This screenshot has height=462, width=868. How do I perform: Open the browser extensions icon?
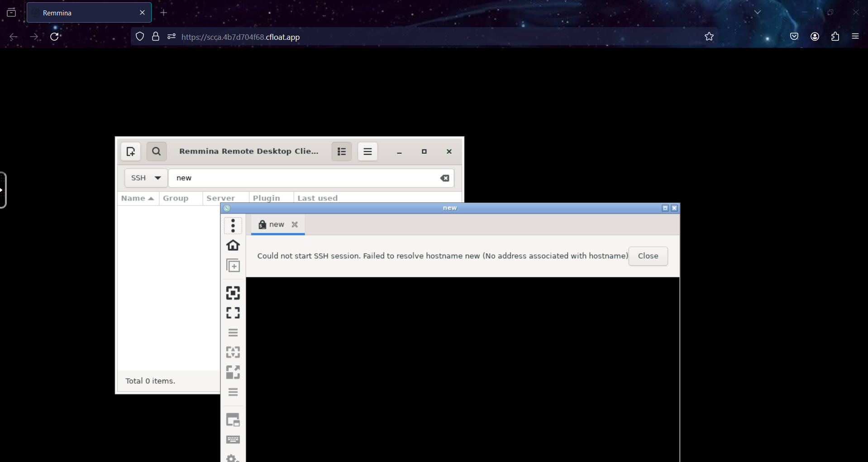pyautogui.click(x=835, y=37)
